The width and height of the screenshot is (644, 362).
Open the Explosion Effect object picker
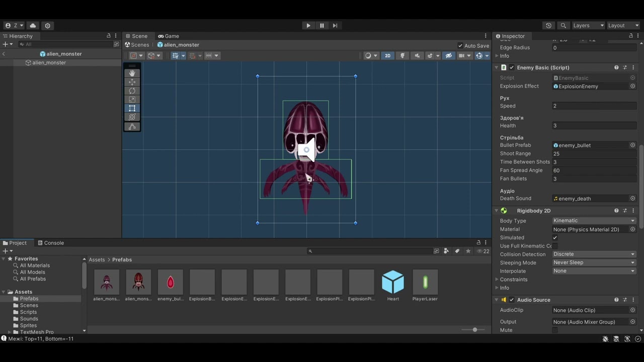[x=633, y=86]
